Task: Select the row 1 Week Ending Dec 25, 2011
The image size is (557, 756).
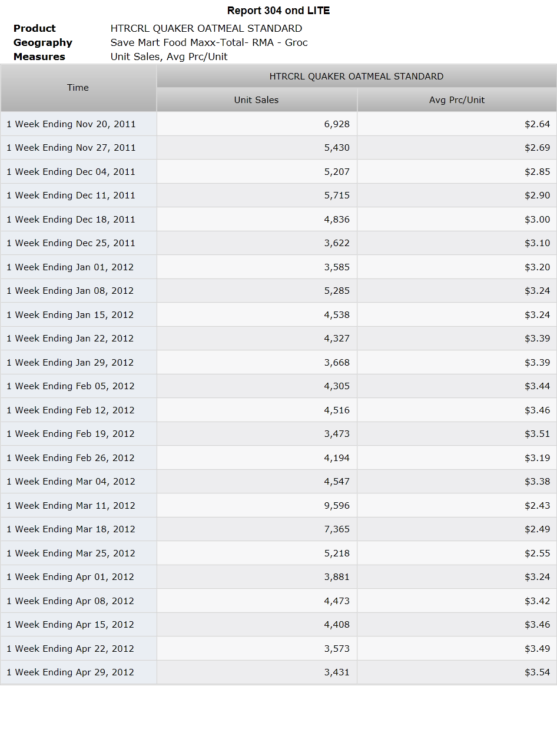Action: [x=278, y=243]
